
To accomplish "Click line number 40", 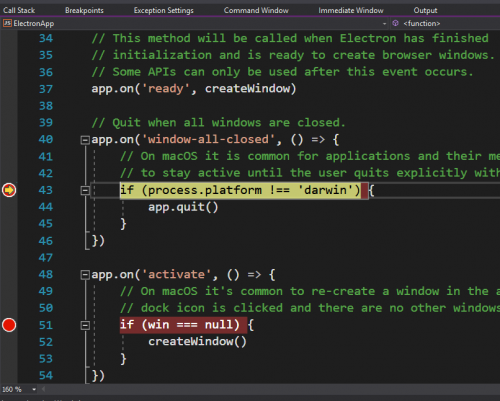I will pos(46,139).
